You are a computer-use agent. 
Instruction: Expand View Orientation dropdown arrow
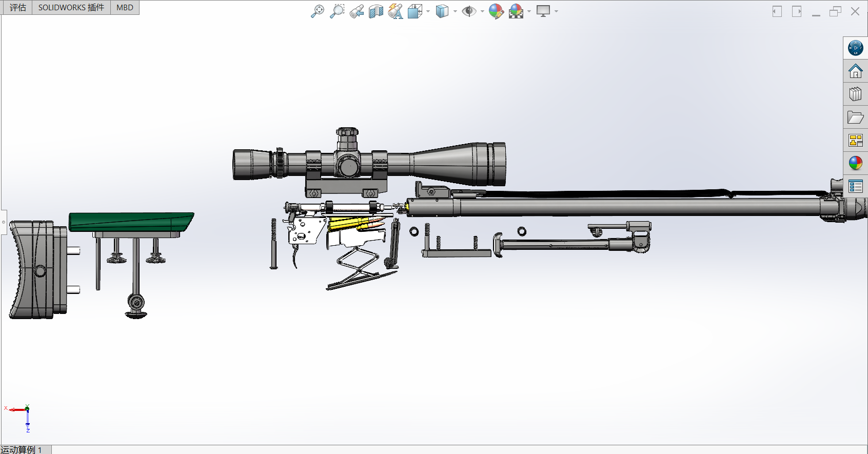tap(428, 11)
